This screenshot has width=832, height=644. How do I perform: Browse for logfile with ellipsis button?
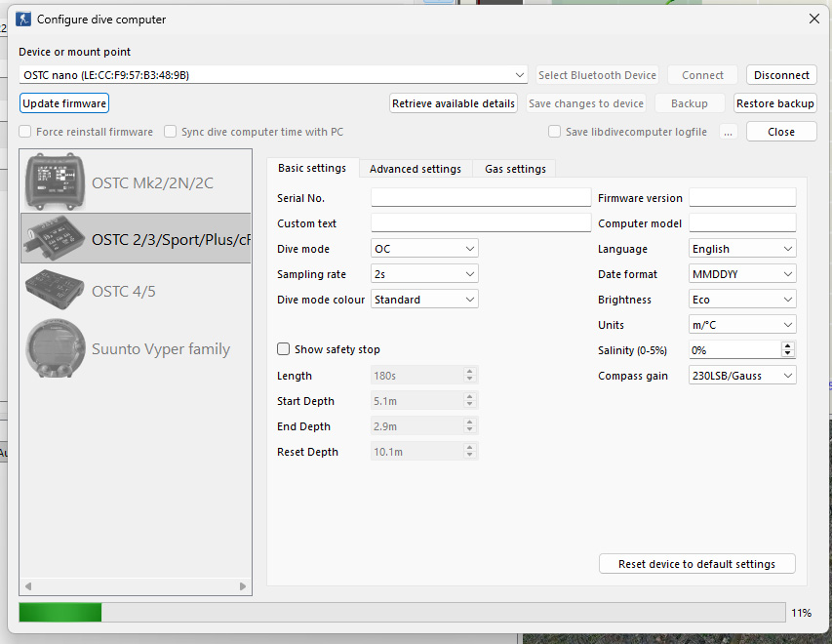[728, 132]
